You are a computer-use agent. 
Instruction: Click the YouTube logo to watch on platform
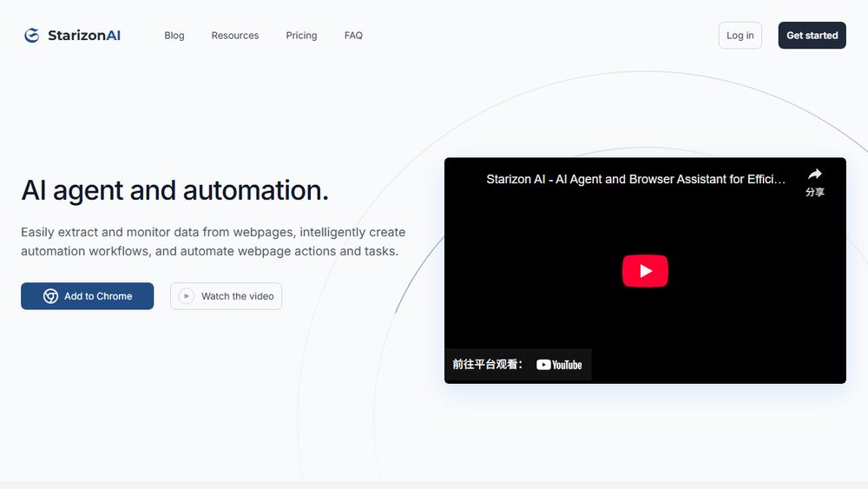pos(559,365)
